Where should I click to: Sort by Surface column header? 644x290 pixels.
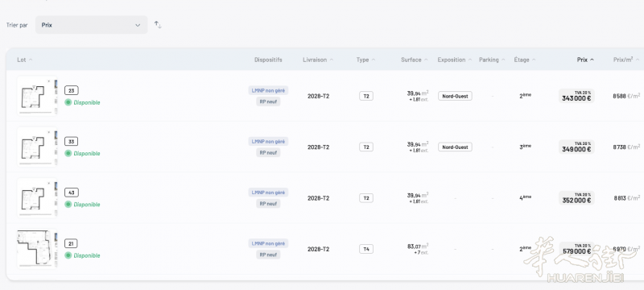coord(415,60)
